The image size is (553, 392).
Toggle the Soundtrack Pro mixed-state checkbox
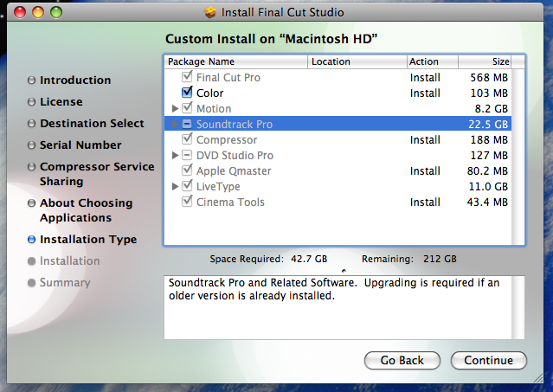click(x=187, y=124)
